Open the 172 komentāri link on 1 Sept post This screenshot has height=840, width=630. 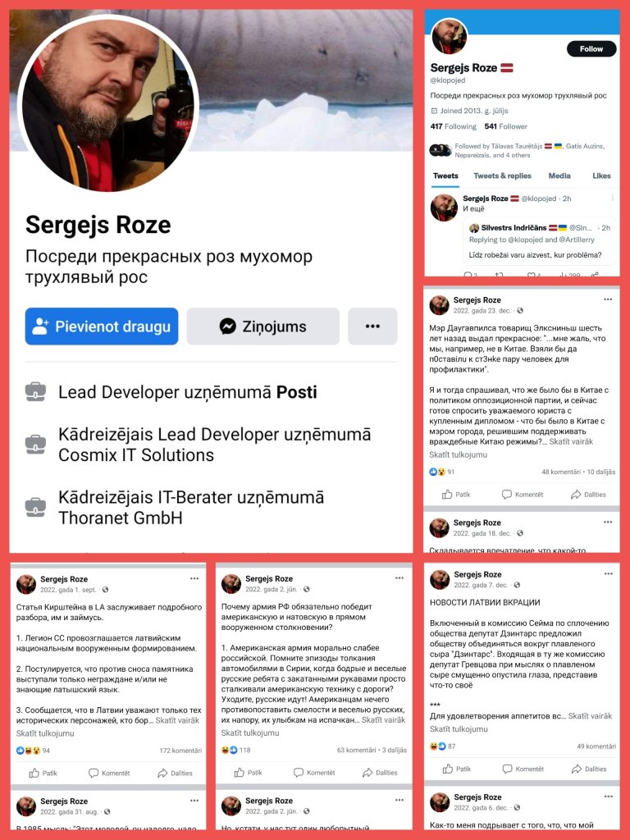tap(180, 751)
